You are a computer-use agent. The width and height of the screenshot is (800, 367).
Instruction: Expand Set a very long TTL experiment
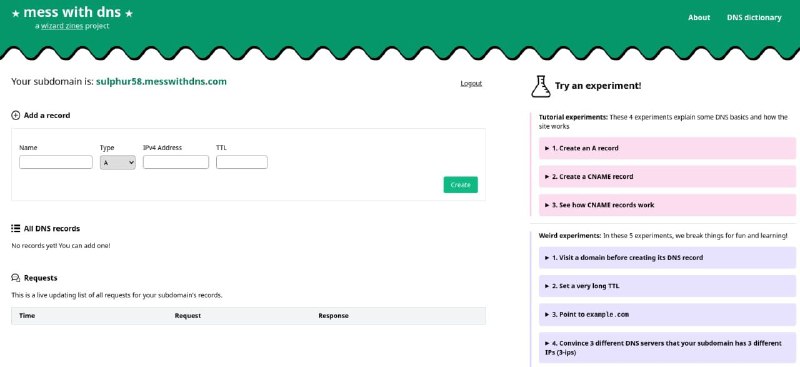tap(667, 286)
